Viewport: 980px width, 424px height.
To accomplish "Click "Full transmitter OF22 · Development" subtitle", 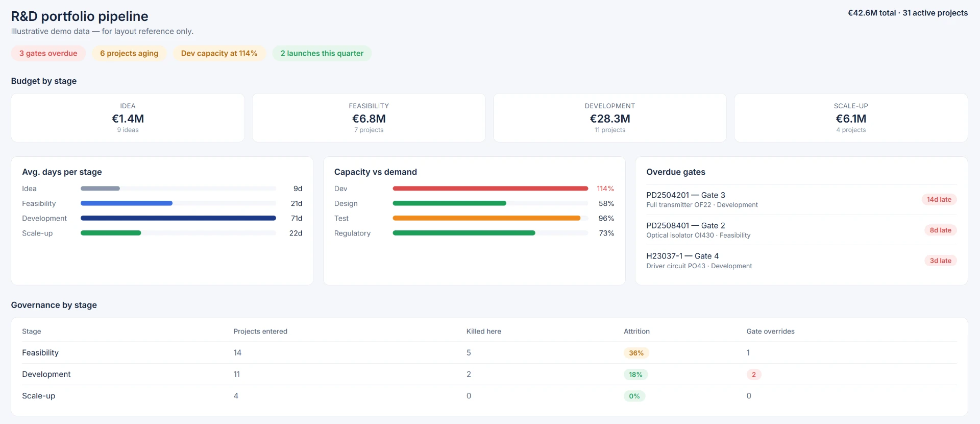I will (x=702, y=205).
